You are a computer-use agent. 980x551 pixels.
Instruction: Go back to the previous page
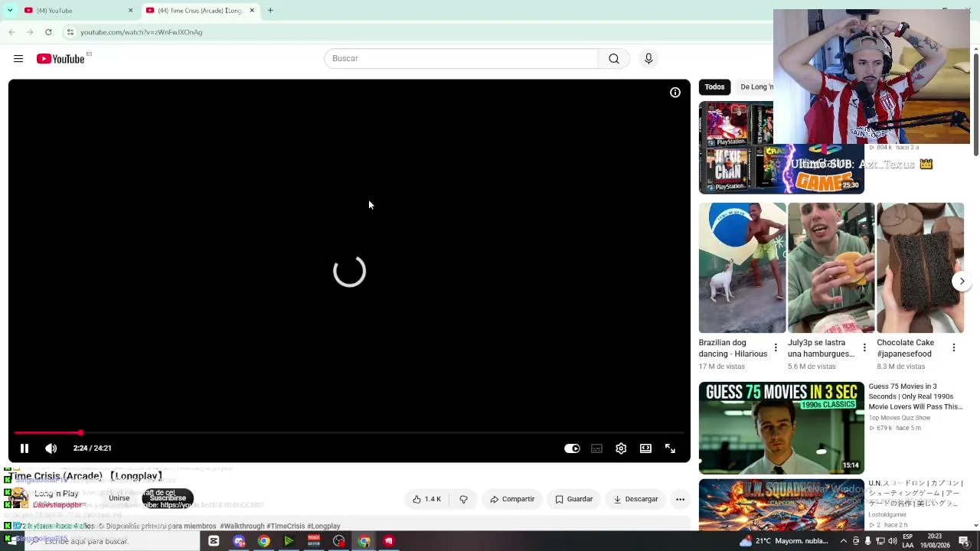(11, 32)
